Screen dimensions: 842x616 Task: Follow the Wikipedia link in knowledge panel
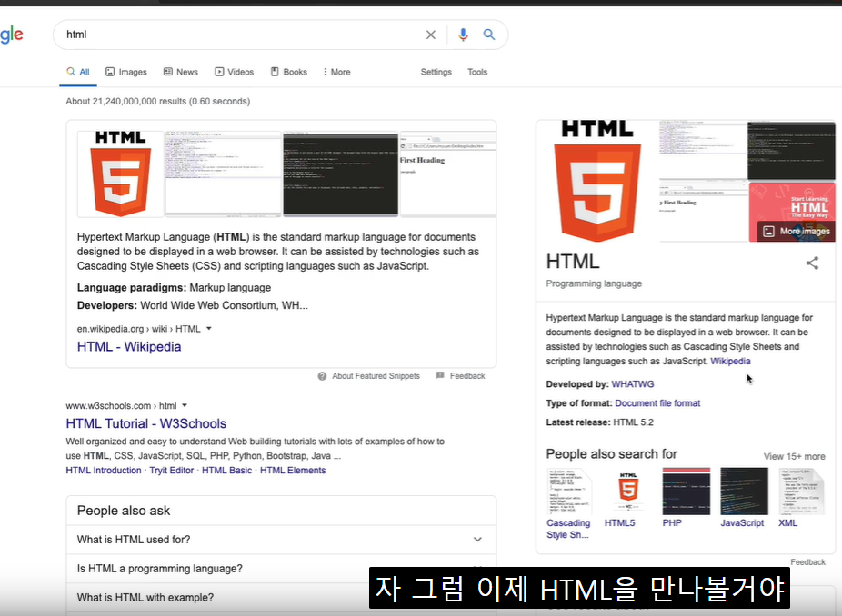pos(730,362)
